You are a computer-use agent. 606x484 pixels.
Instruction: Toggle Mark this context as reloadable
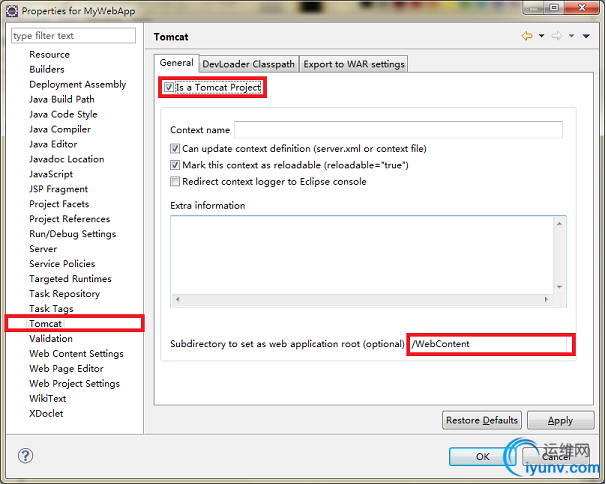[x=175, y=165]
